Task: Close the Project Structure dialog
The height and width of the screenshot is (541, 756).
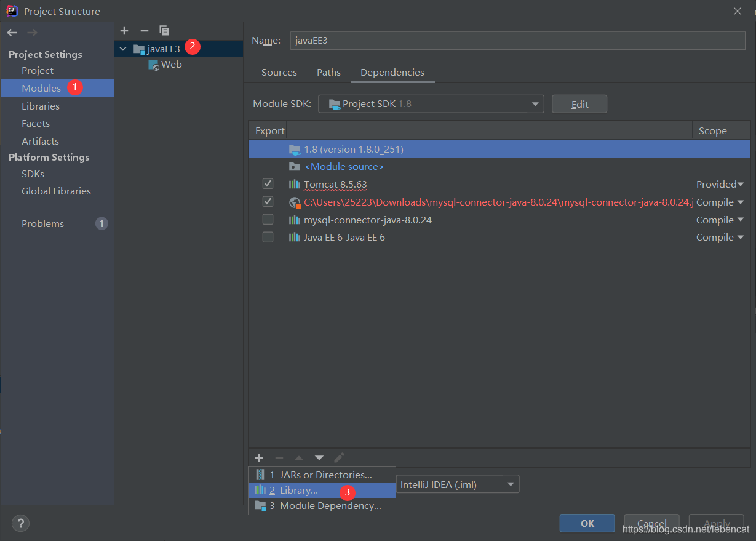Action: click(738, 11)
